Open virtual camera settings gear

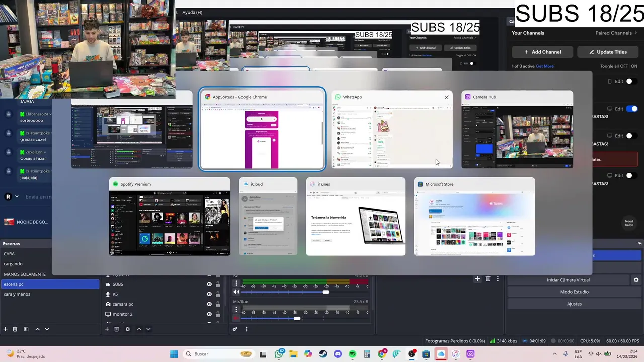(636, 280)
